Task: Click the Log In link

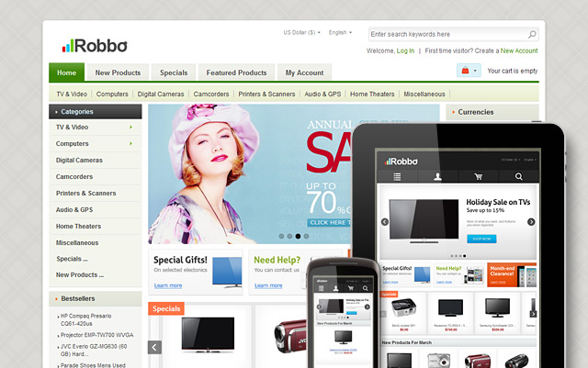Action: click(405, 50)
